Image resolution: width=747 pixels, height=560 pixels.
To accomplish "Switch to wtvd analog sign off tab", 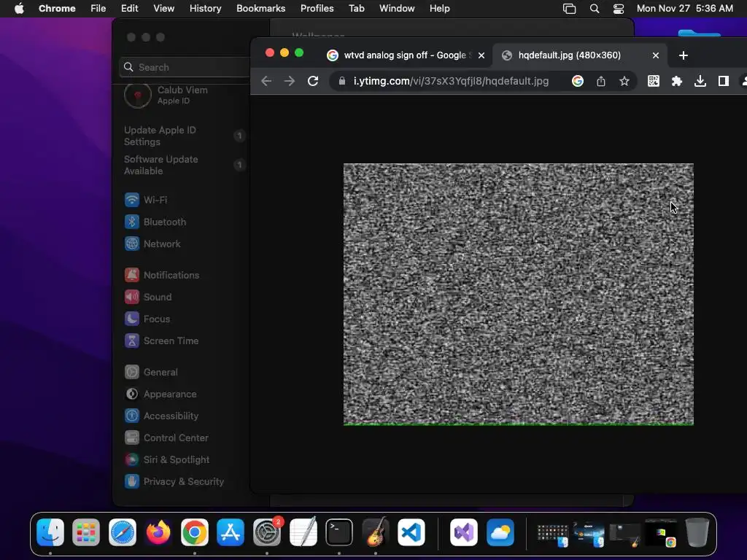I will [x=406, y=55].
